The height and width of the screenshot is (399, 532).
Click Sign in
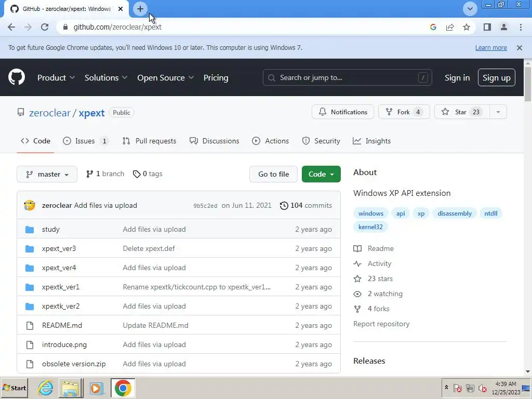click(x=457, y=78)
